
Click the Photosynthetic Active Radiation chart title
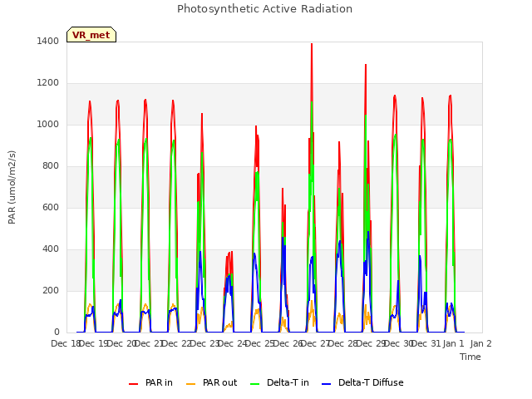(x=264, y=9)
